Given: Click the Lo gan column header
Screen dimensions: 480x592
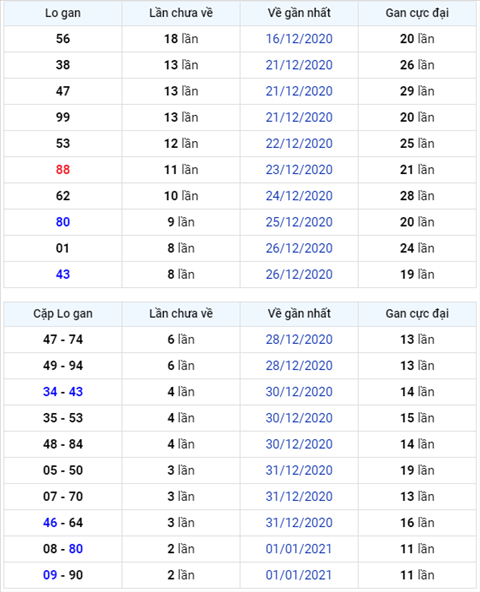Looking at the screenshot, I should pyautogui.click(x=63, y=13).
